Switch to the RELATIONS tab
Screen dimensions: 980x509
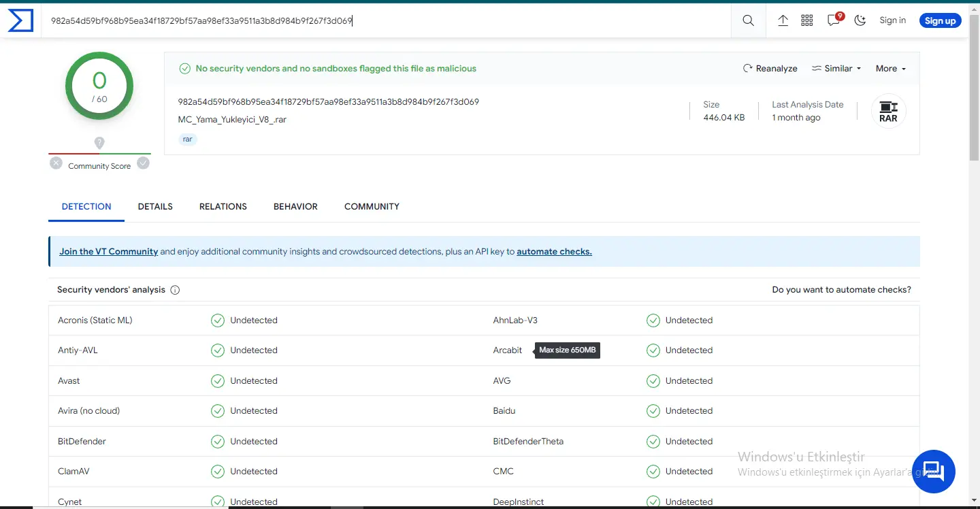[x=223, y=207]
